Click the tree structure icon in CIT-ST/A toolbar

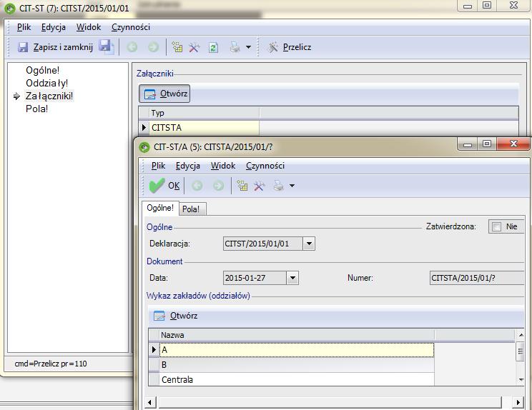(242, 185)
